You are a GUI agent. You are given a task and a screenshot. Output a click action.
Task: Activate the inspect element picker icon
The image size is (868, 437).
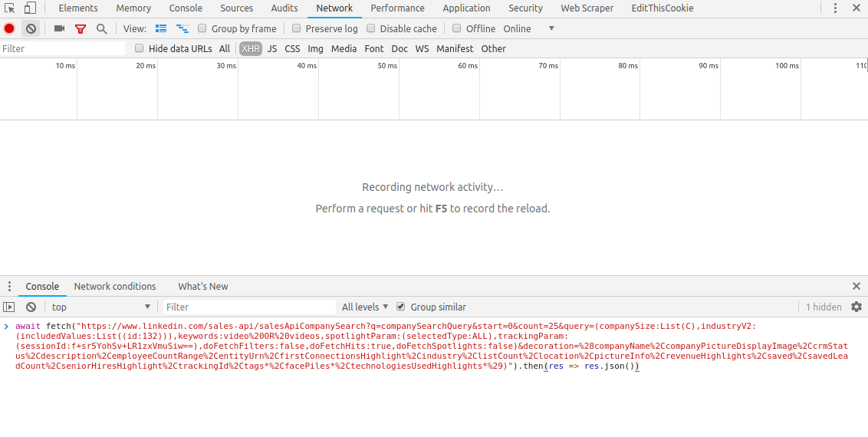click(9, 8)
